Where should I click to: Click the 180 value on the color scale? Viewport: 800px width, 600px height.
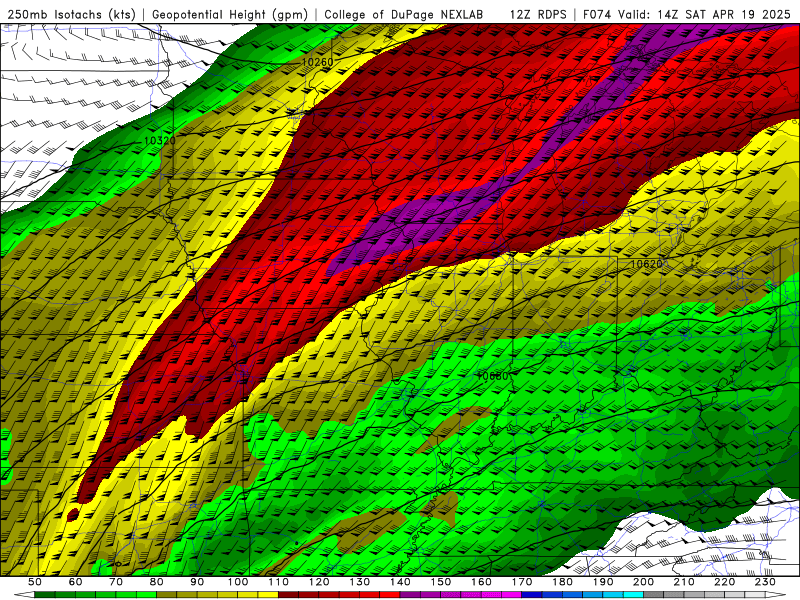[x=562, y=582]
